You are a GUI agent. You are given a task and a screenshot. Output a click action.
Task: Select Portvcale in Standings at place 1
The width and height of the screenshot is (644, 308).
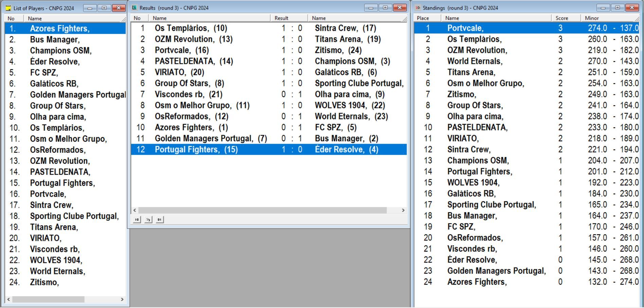tap(526, 28)
